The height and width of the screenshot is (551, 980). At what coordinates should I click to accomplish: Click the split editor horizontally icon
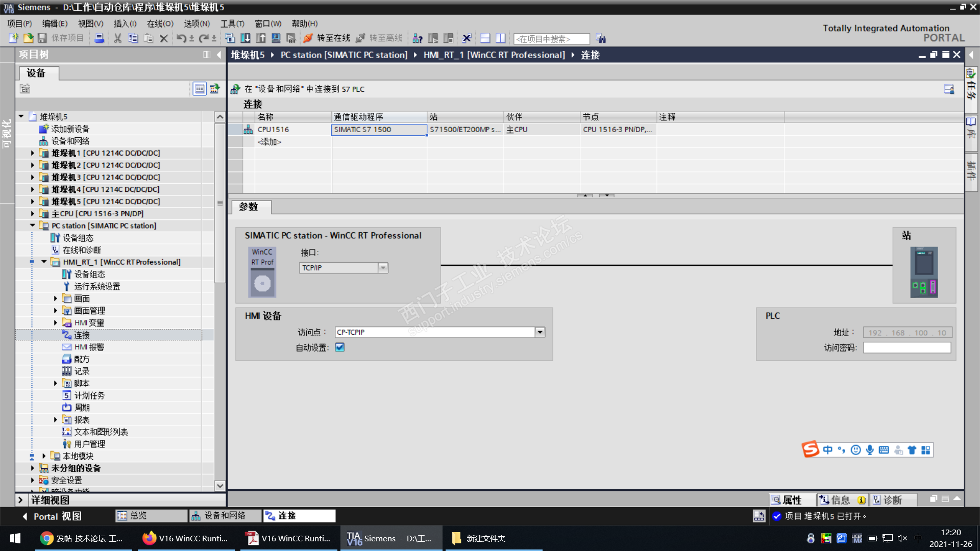[x=485, y=38]
